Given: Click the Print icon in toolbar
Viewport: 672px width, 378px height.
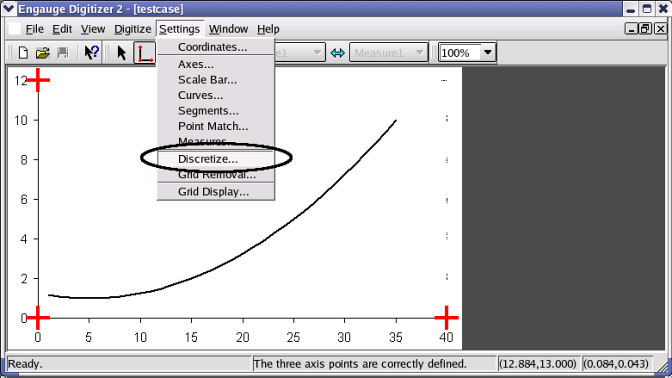Looking at the screenshot, I should click(63, 53).
